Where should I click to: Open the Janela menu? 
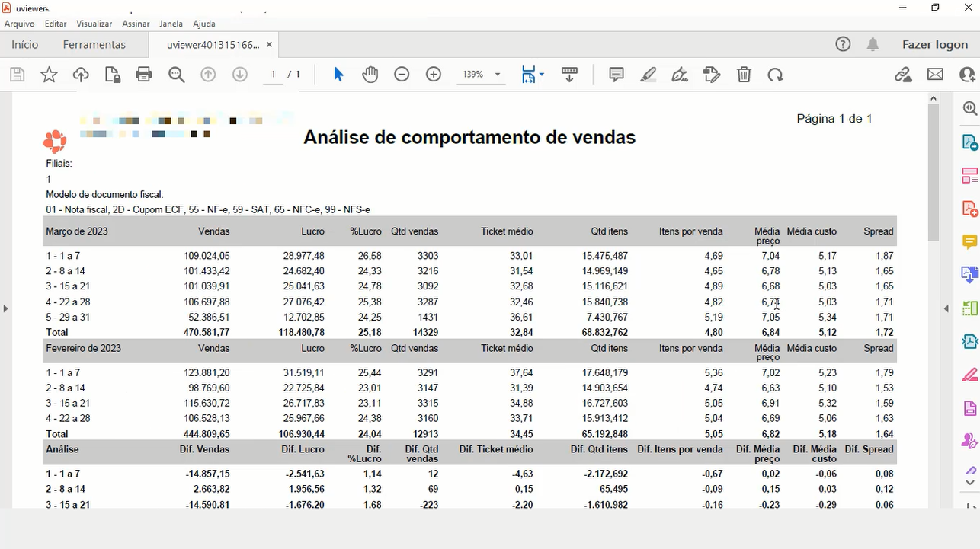[171, 24]
